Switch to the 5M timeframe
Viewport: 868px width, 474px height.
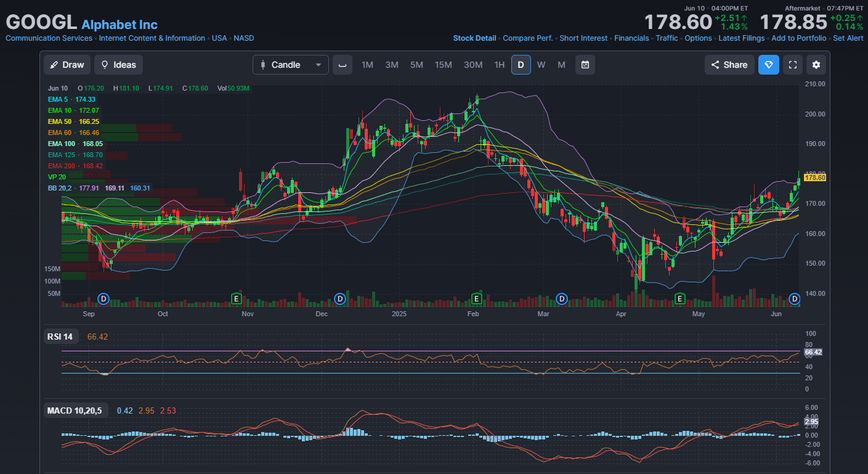(x=416, y=65)
